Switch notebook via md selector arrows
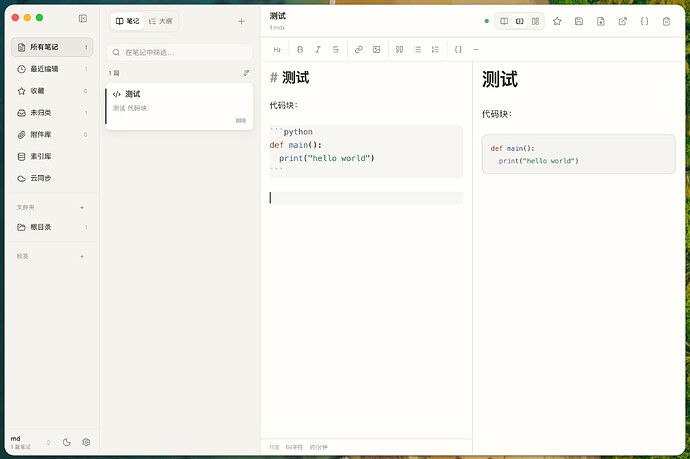The image size is (690, 459). pos(48,442)
